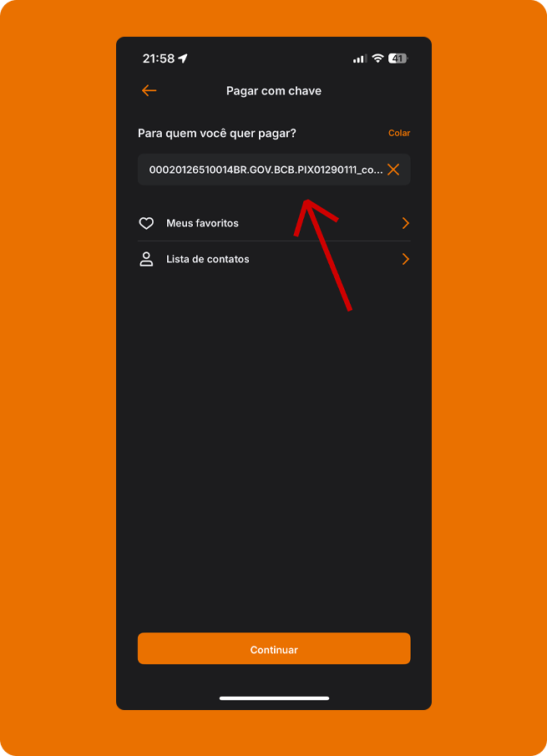Click the red annotation arrow

pos(323,255)
